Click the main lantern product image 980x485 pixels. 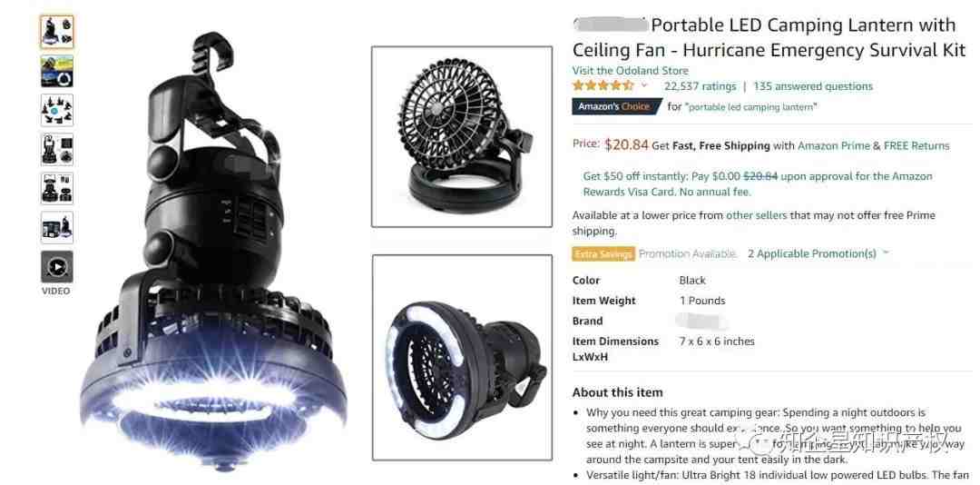[x=212, y=251]
